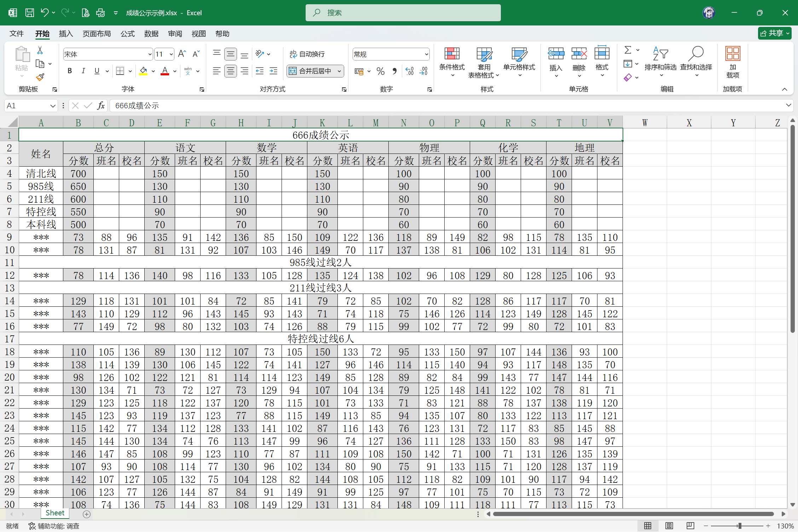Click the 共享 (Share) button
The height and width of the screenshot is (532, 798).
coord(775,33)
